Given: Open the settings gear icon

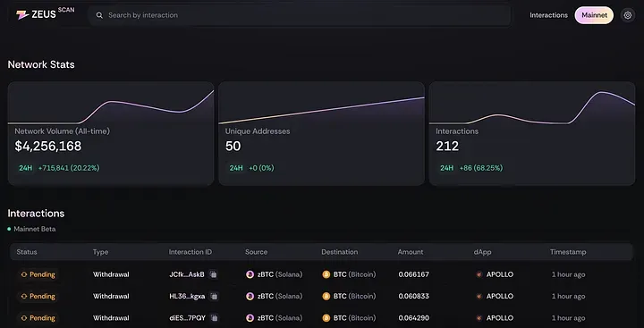Looking at the screenshot, I should click(627, 15).
